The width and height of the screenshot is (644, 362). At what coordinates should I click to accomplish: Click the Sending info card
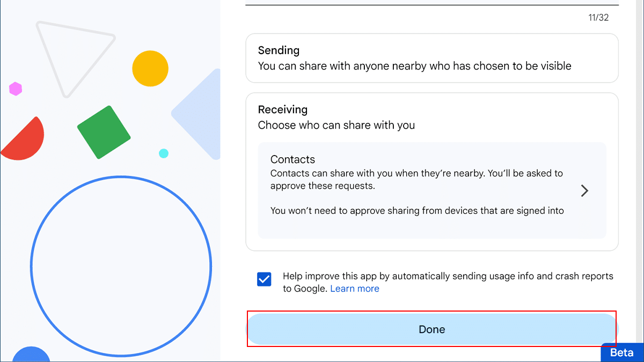[432, 58]
